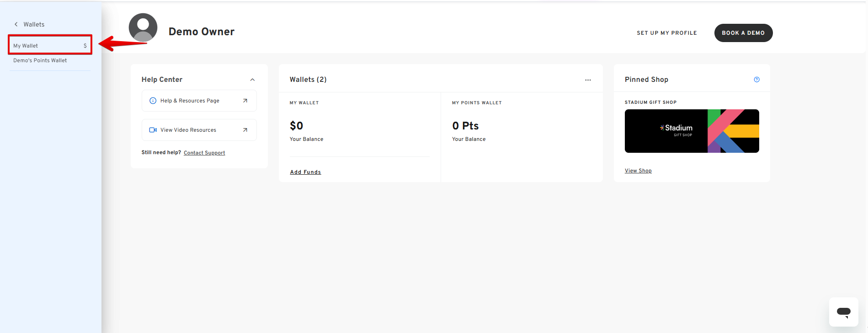Open the chat widget bubble
The image size is (868, 333).
(x=843, y=312)
